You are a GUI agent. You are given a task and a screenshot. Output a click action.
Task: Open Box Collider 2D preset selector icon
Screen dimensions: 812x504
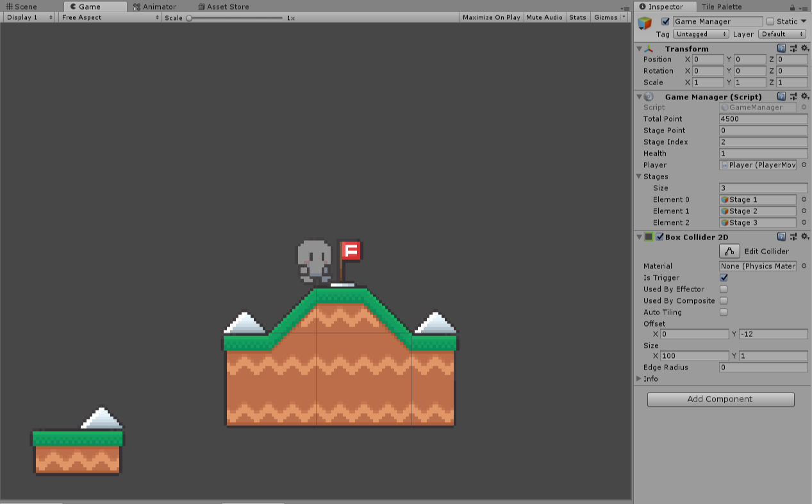click(x=793, y=237)
